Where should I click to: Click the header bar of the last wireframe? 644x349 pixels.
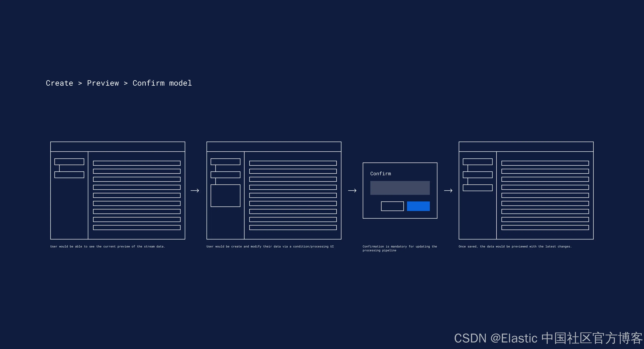click(x=526, y=147)
